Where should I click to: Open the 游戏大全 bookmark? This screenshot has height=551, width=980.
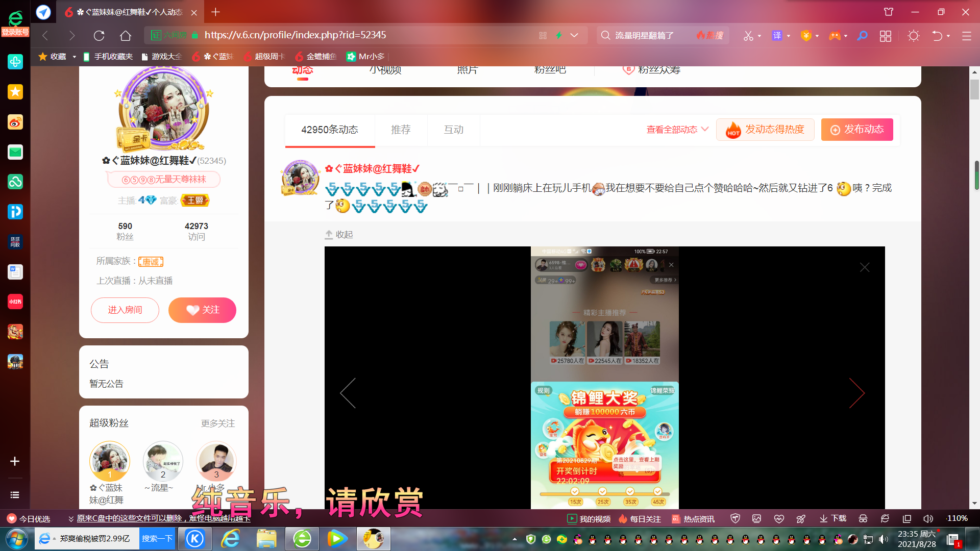coord(161,57)
